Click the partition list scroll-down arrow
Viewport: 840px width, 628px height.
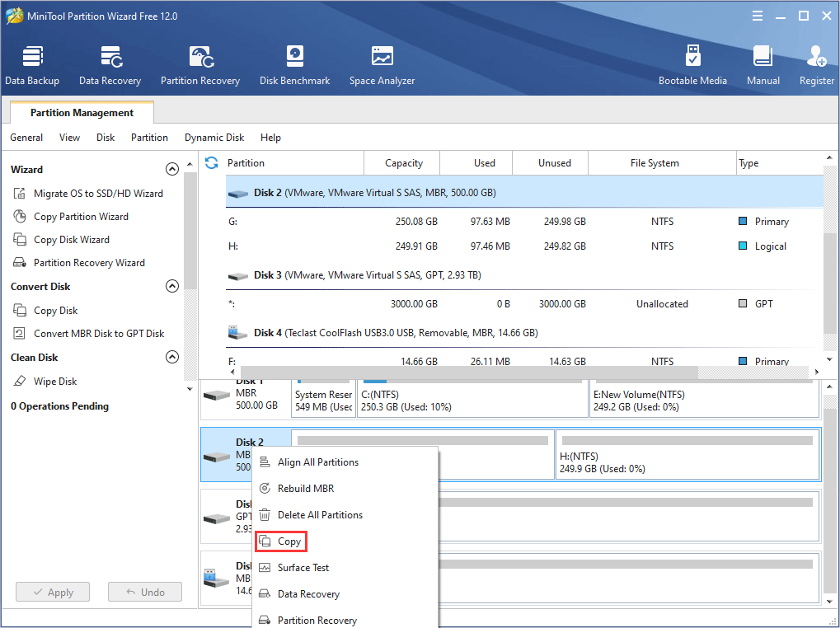pyautogui.click(x=829, y=360)
